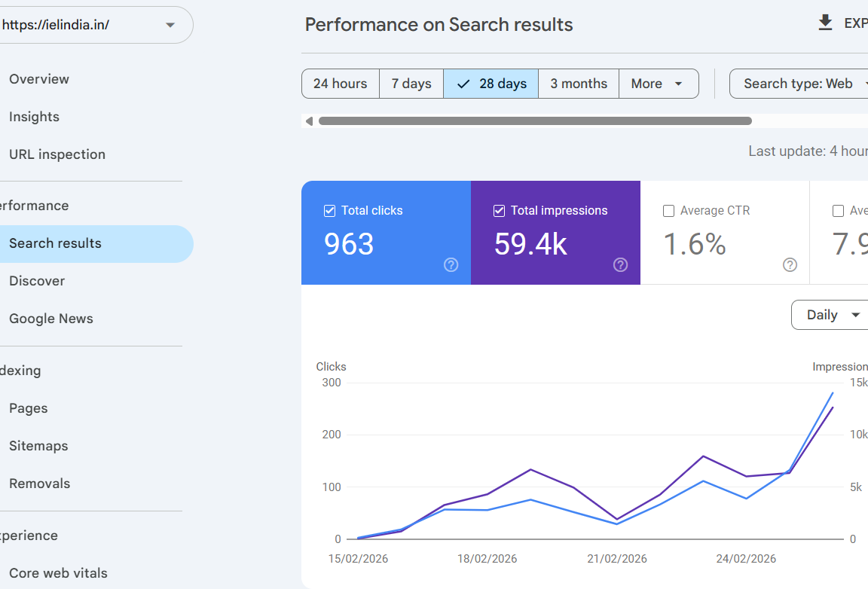Click the chart peak at latest date
This screenshot has width=868, height=589.
click(833, 393)
